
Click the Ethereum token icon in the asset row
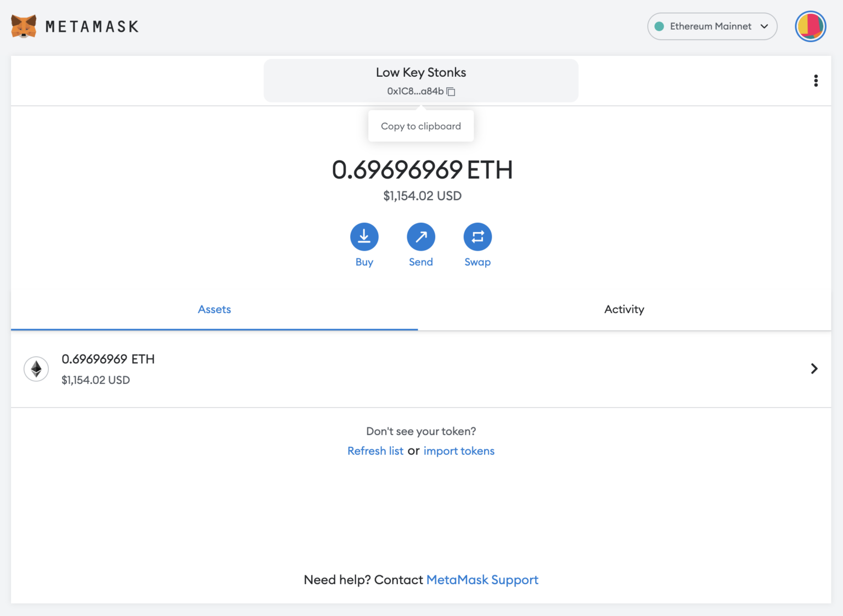[36, 369]
